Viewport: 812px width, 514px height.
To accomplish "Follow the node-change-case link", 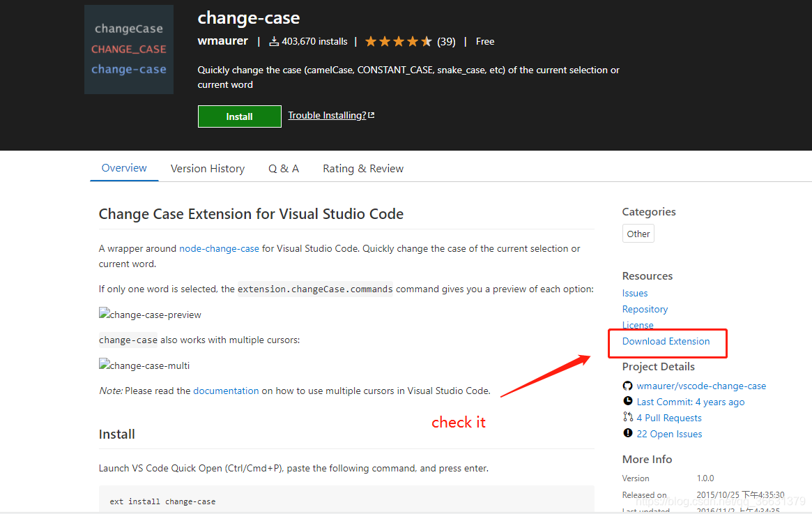I will pos(219,249).
